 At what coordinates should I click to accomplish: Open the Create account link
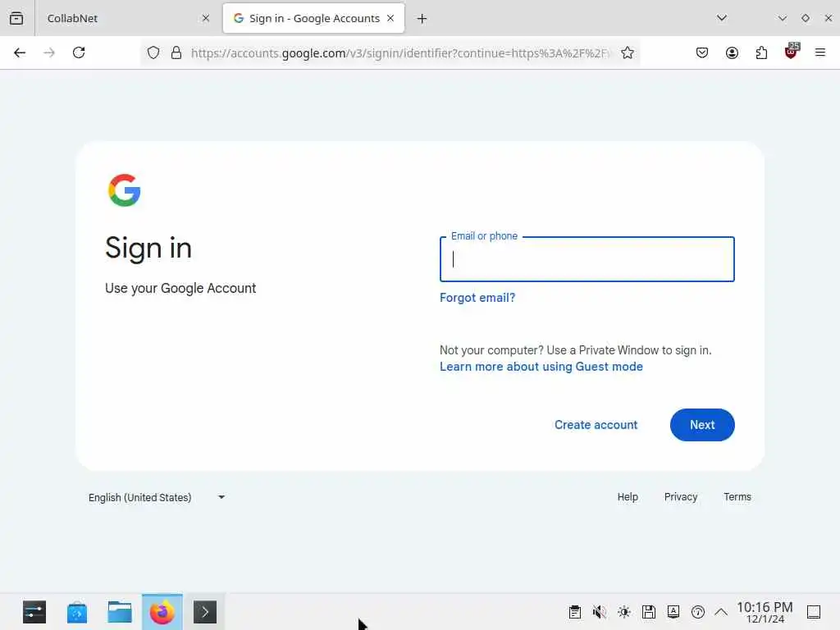click(596, 425)
